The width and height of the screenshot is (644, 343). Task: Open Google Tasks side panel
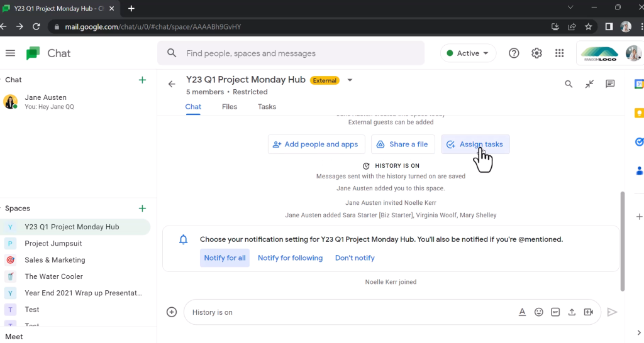pyautogui.click(x=639, y=142)
